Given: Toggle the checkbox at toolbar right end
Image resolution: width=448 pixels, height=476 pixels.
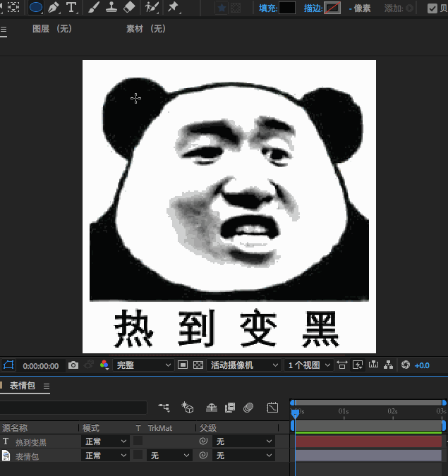Looking at the screenshot, I should click(x=432, y=8).
